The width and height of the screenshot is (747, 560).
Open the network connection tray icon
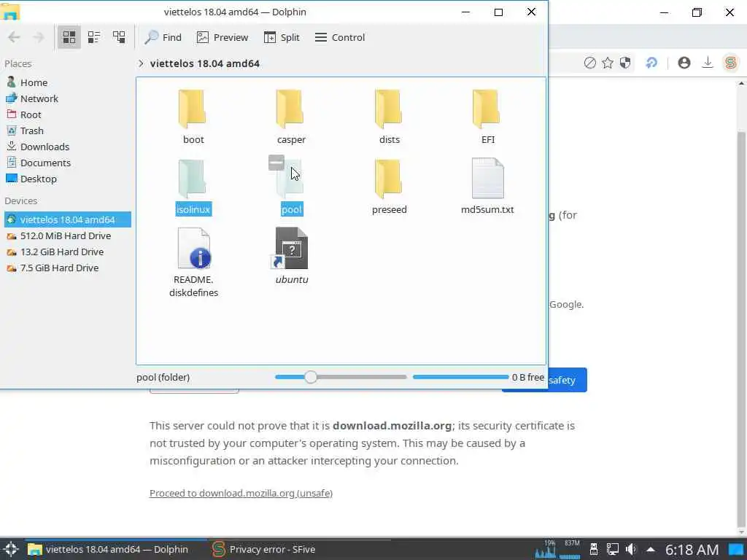click(x=613, y=549)
